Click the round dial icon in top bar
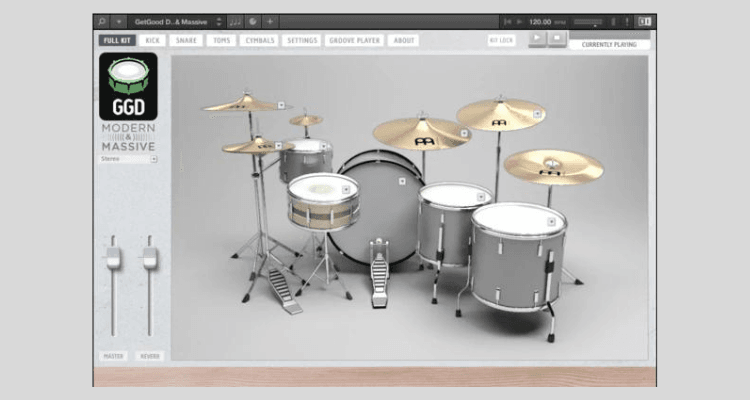The height and width of the screenshot is (400, 750). [253, 22]
